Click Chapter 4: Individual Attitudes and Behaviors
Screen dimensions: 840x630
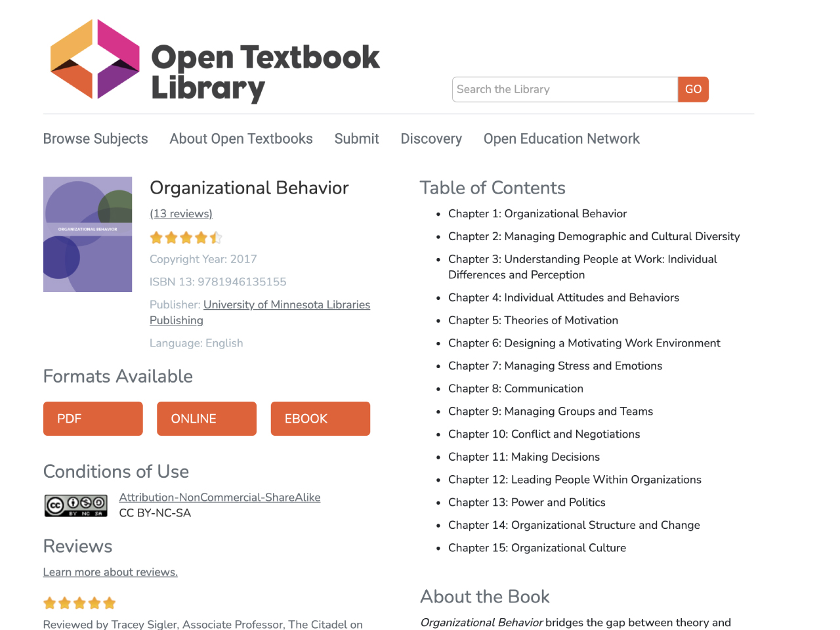564,298
